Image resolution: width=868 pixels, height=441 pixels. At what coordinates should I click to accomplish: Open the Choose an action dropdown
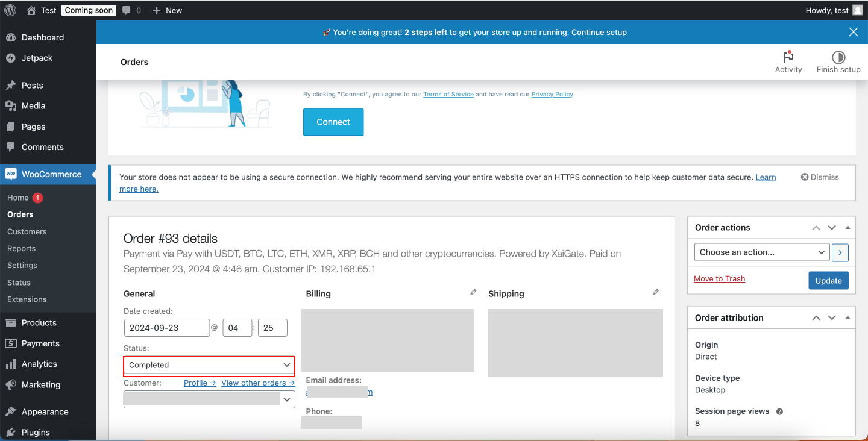761,252
